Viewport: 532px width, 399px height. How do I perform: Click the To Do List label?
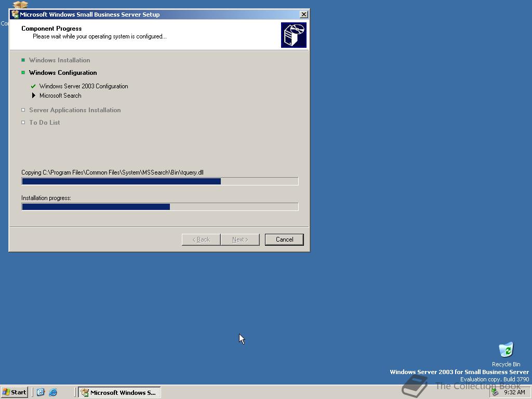point(45,123)
